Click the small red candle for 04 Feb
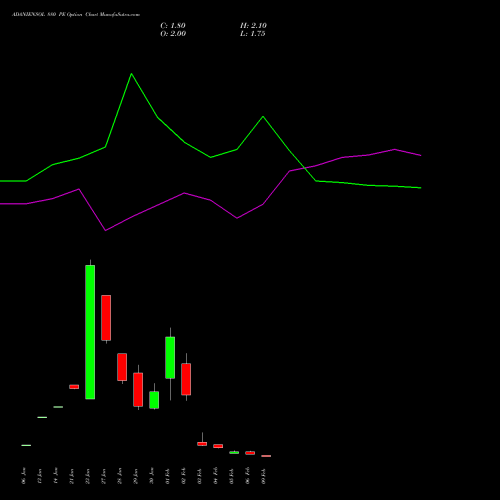The height and width of the screenshot is (500, 500). point(218,446)
